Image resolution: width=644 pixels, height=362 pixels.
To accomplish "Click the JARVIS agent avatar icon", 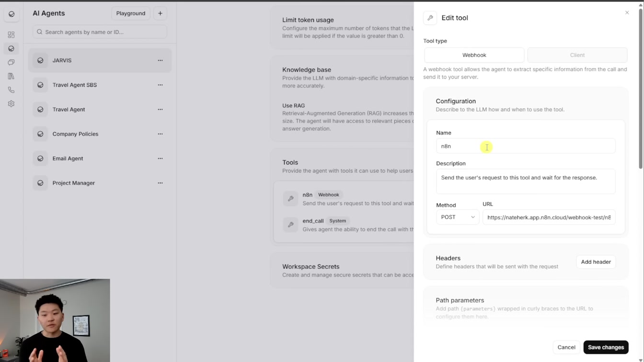I will pos(40,60).
